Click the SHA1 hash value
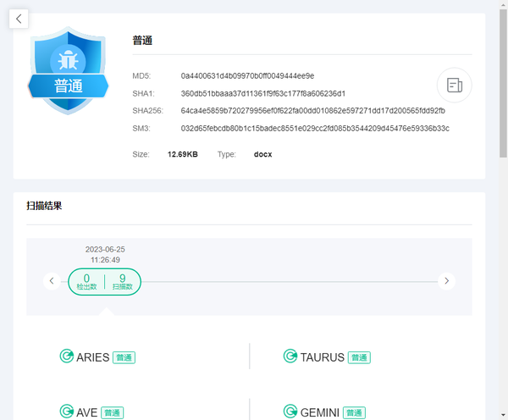This screenshot has height=420, width=508. pyautogui.click(x=262, y=93)
